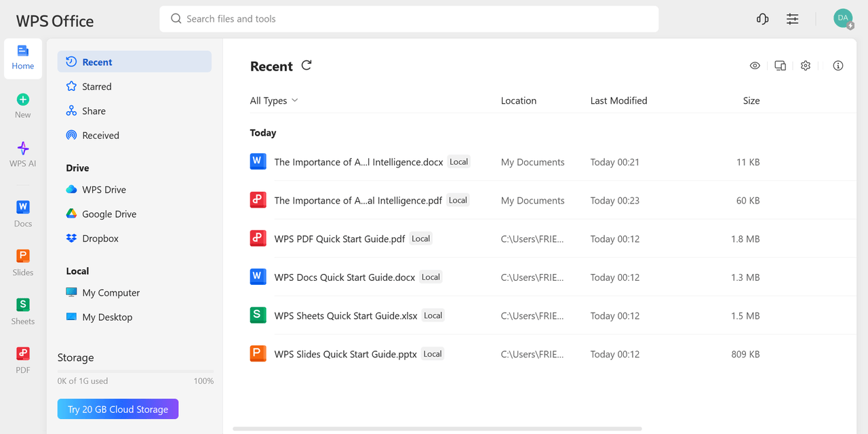
Task: Click the storage usage progress bar
Action: click(x=135, y=372)
